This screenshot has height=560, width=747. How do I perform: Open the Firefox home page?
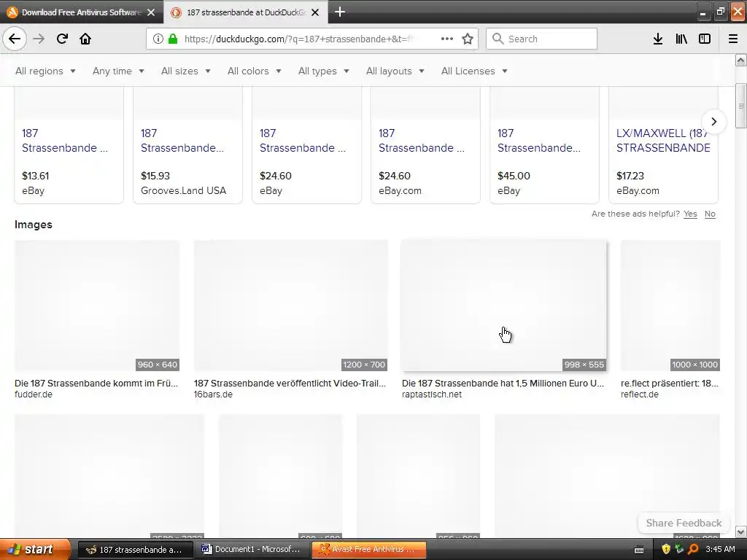pyautogui.click(x=85, y=39)
